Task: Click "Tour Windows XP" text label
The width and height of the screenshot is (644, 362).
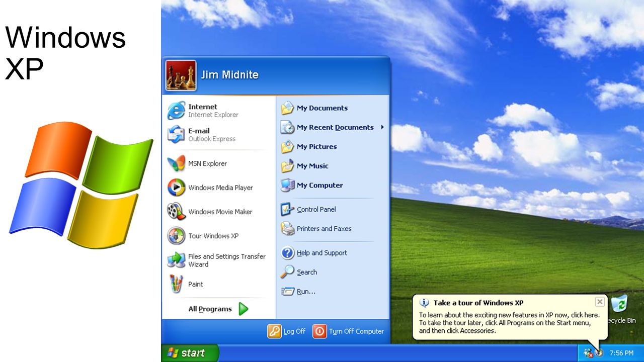Action: click(213, 236)
